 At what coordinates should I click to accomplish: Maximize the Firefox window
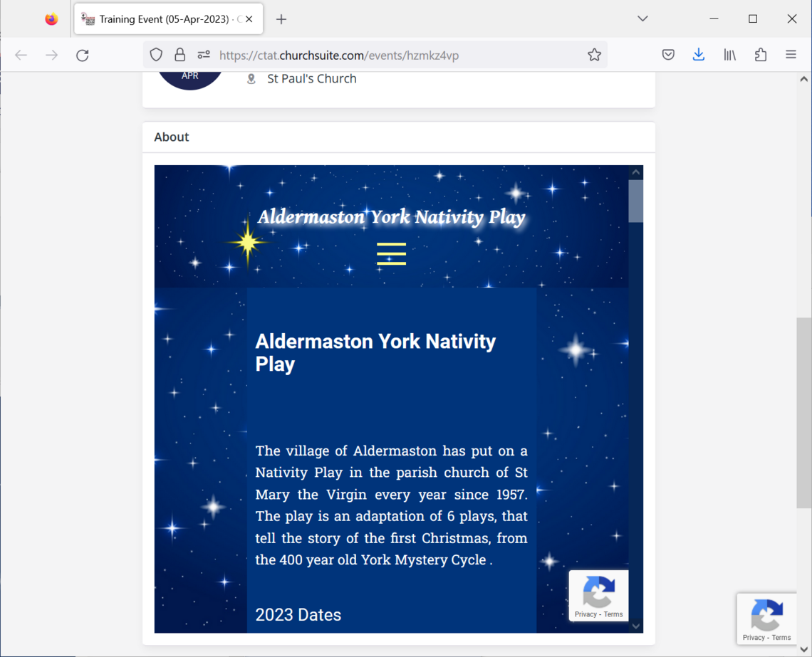(x=753, y=19)
